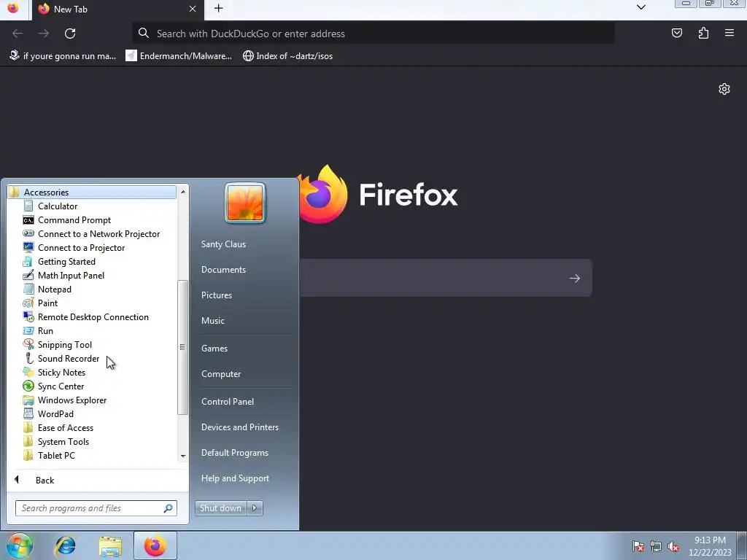Open Remote Desktop Connection
Screen dimensions: 747x560
click(x=93, y=316)
